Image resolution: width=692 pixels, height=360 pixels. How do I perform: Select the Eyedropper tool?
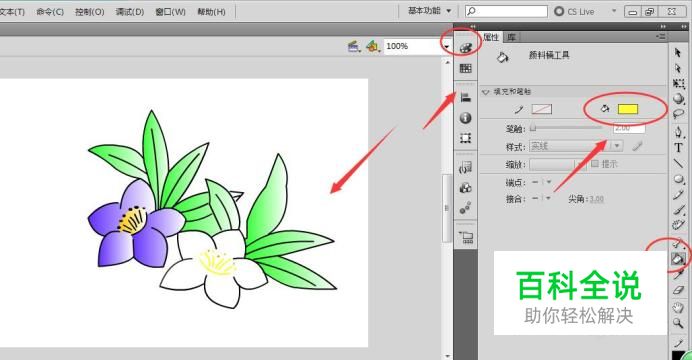pyautogui.click(x=678, y=275)
